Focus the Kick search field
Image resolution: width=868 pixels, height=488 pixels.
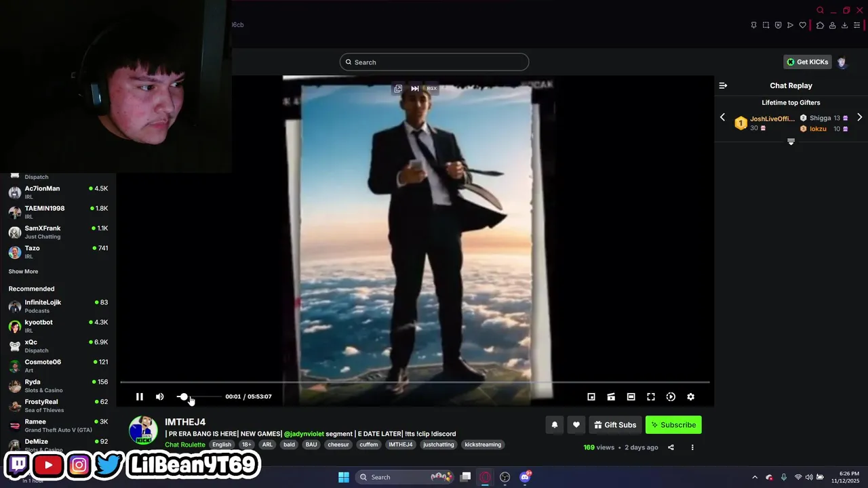pos(434,62)
